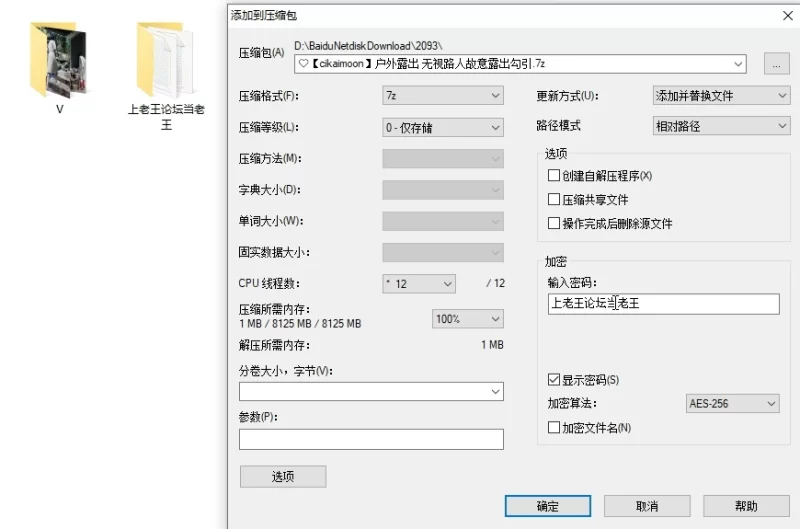Enable 压缩共享文件 checkbox
Image resolution: width=800 pixels, height=529 pixels.
point(554,199)
